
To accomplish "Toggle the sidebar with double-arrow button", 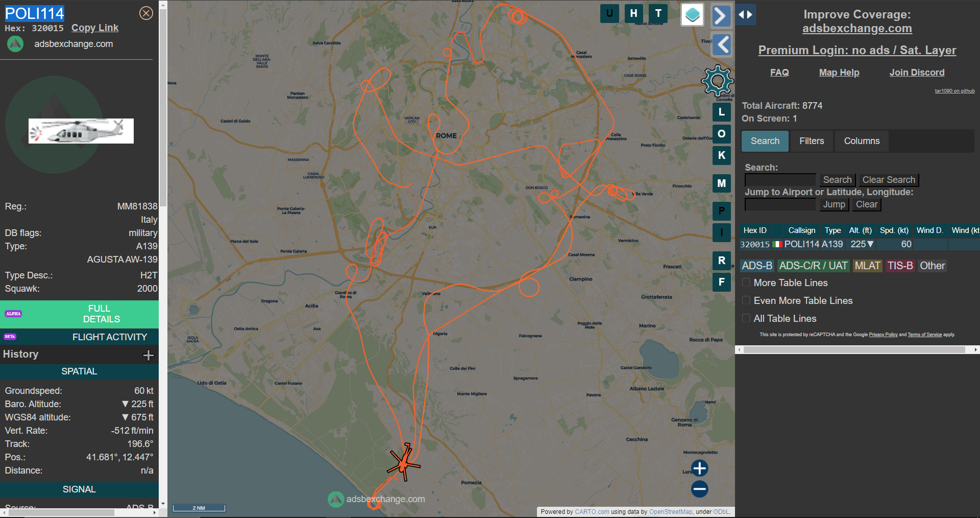I will pyautogui.click(x=746, y=14).
